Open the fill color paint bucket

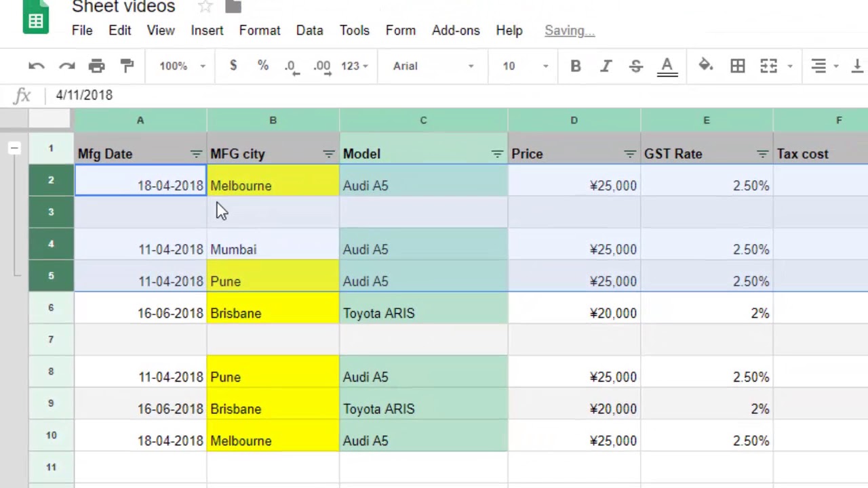706,66
